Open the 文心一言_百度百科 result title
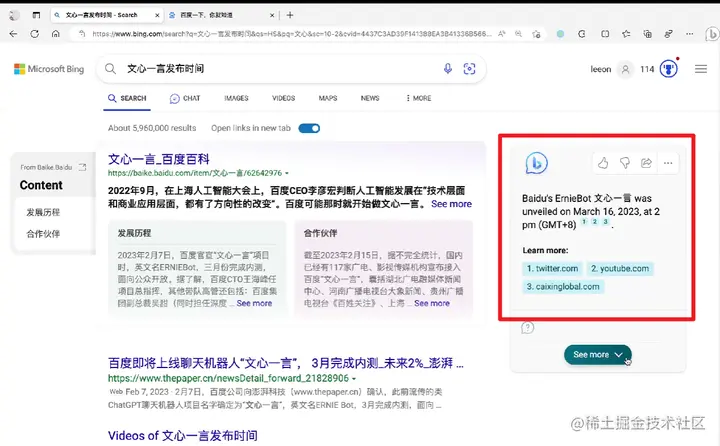 coord(158,159)
